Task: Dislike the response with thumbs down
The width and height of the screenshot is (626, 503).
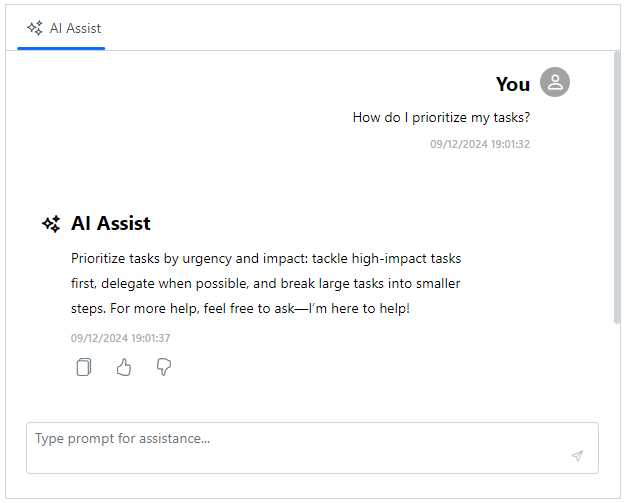Action: tap(164, 367)
